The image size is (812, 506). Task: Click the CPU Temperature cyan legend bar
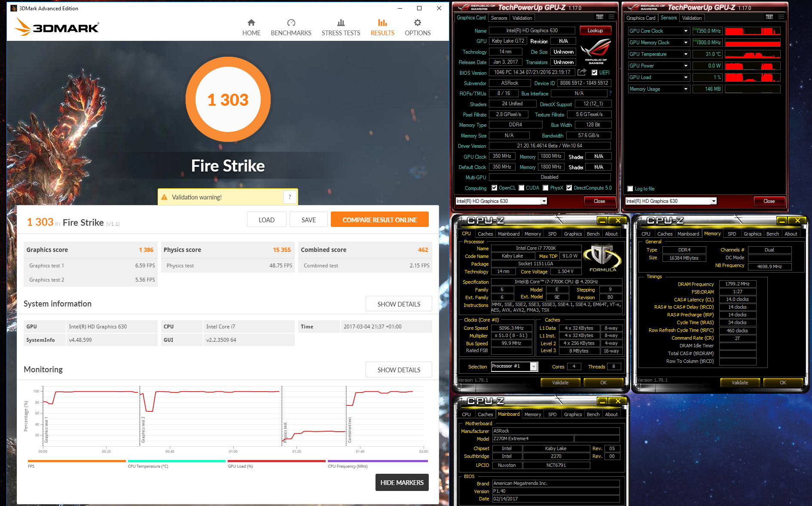pyautogui.click(x=177, y=461)
